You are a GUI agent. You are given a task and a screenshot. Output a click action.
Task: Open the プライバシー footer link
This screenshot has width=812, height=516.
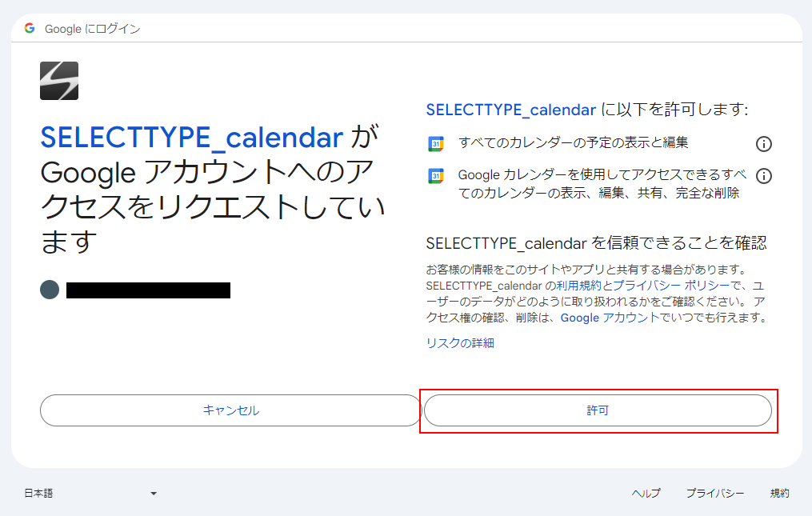[714, 494]
